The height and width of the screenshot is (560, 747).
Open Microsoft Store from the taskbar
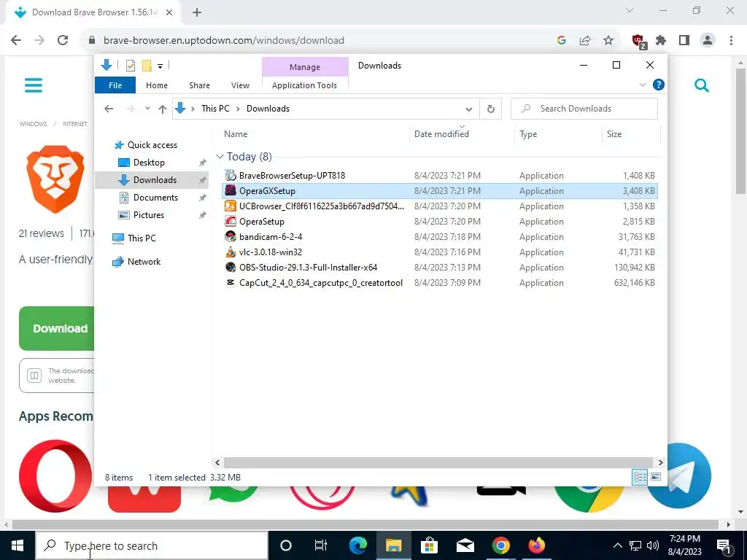tap(429, 545)
